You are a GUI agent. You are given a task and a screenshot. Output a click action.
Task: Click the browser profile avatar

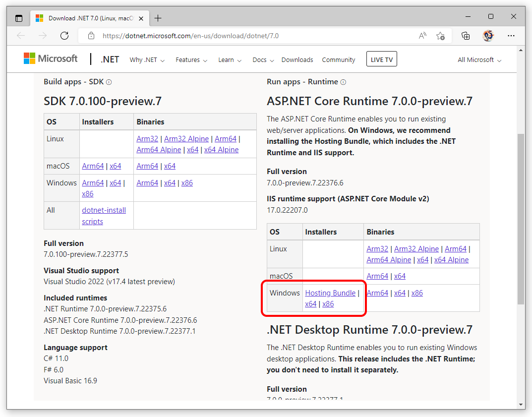(488, 36)
